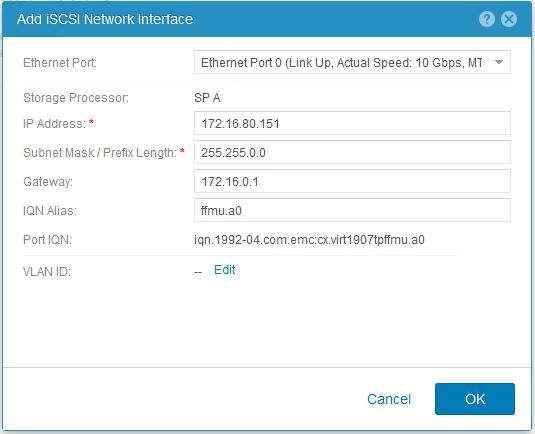Viewport: 535px width, 434px height.
Task: Click the IP Address label text
Action: (x=54, y=124)
